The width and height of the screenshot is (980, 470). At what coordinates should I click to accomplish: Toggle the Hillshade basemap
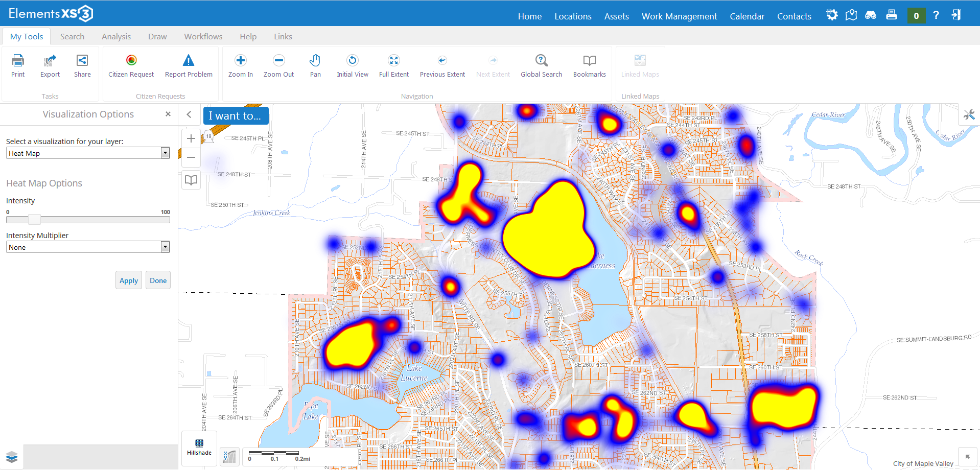point(199,448)
